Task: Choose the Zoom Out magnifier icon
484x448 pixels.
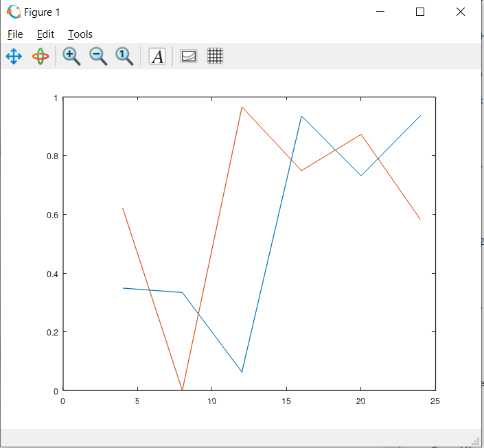Action: pos(98,56)
